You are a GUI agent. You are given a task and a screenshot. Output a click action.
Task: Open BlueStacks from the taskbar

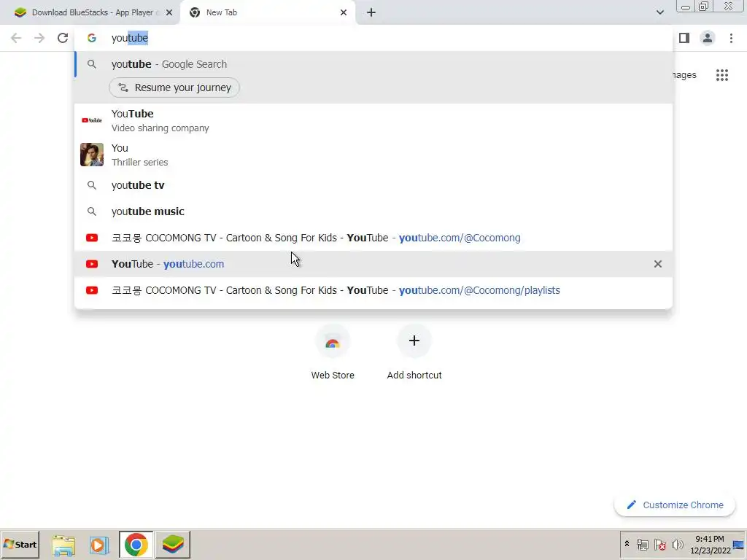pyautogui.click(x=173, y=544)
